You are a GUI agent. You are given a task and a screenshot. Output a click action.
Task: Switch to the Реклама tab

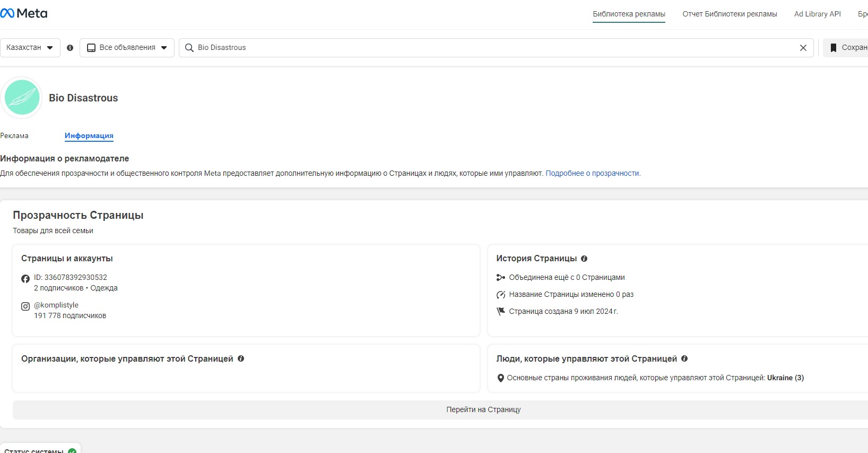tap(14, 136)
